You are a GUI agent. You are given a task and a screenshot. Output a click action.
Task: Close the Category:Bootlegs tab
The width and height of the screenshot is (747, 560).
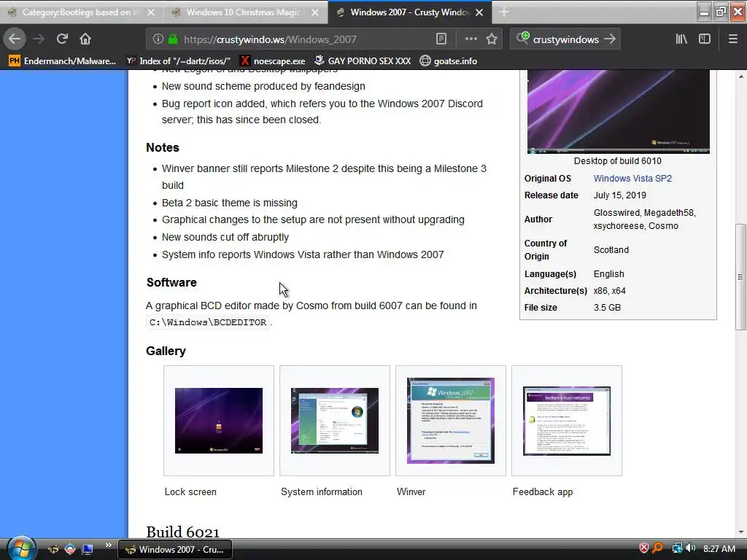(x=151, y=12)
